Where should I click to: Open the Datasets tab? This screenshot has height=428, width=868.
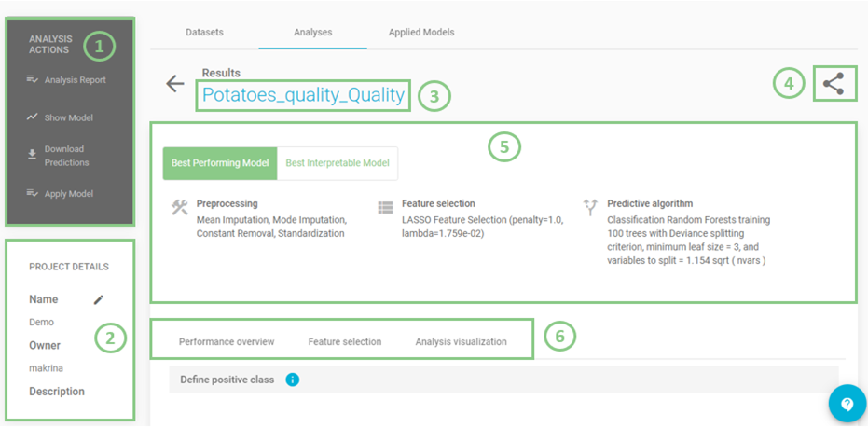[204, 32]
